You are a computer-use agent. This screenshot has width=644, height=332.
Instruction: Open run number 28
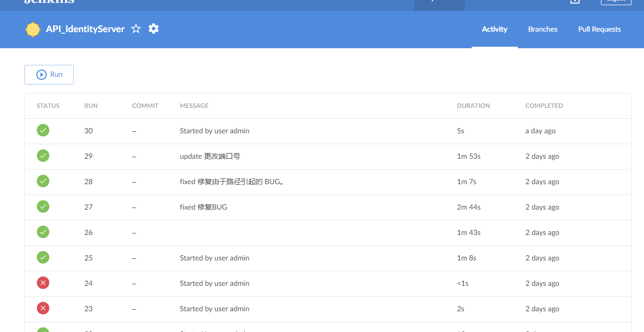(89, 182)
